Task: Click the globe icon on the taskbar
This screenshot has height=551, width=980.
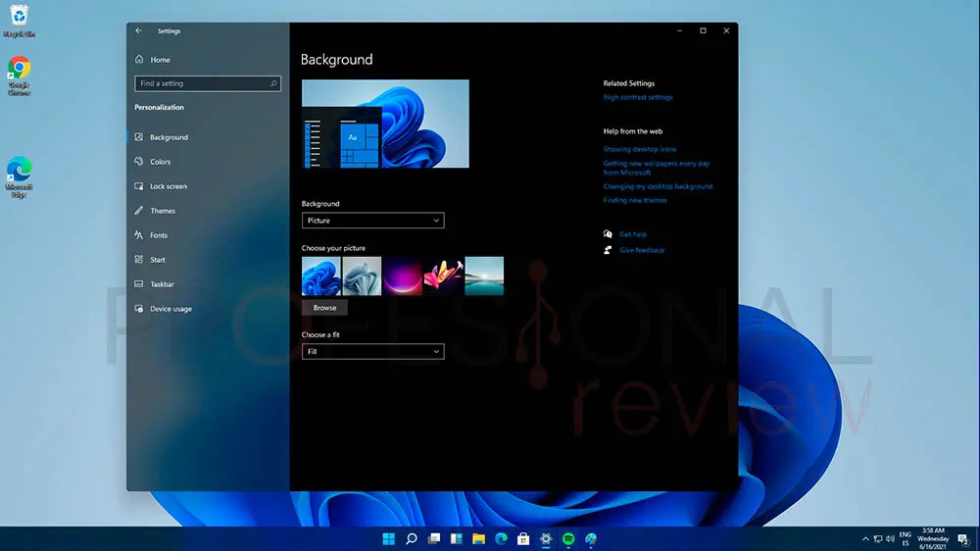Action: click(x=591, y=538)
